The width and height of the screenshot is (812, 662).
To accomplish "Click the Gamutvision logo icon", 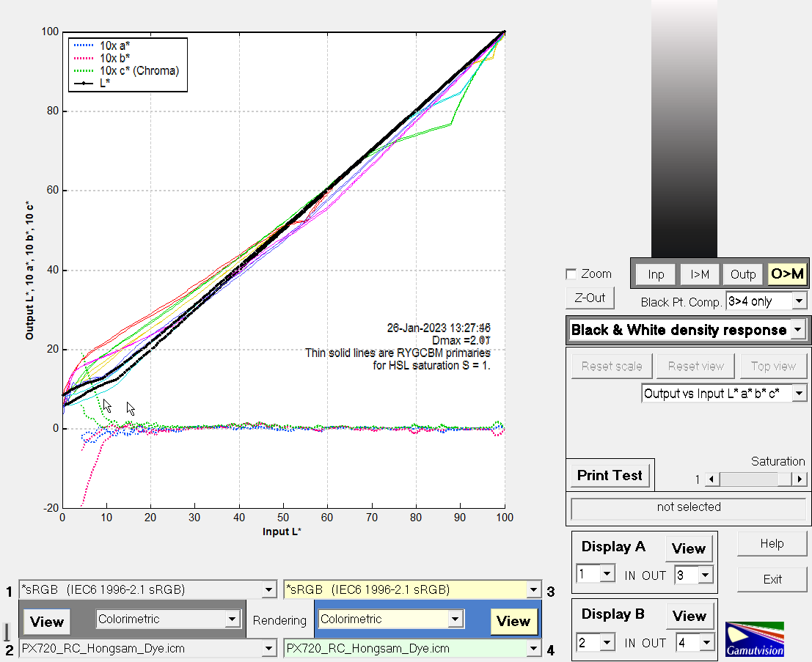I will pyautogui.click(x=755, y=639).
